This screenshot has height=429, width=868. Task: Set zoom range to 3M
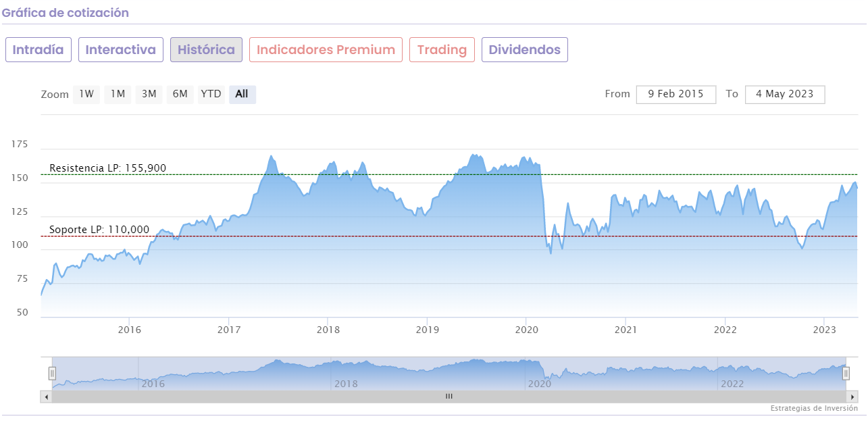[x=149, y=95]
